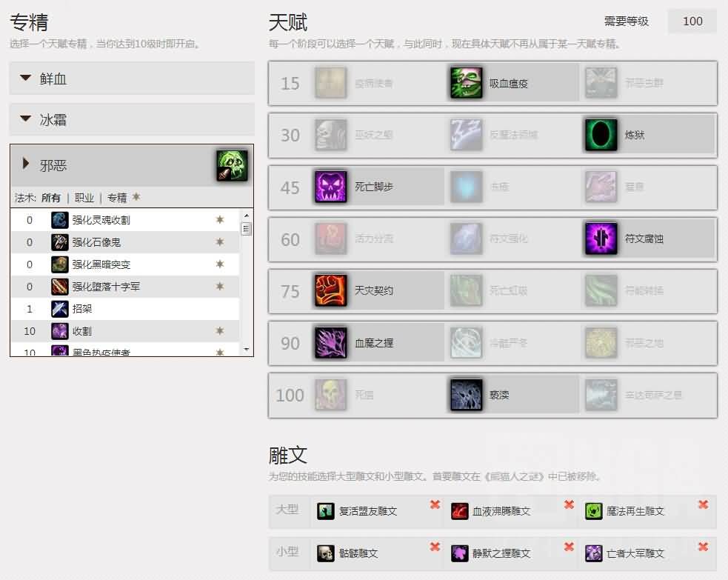The image size is (728, 580).
Task: Remove the 亡者大军雕文 glyph with its red X
Action: [704, 547]
